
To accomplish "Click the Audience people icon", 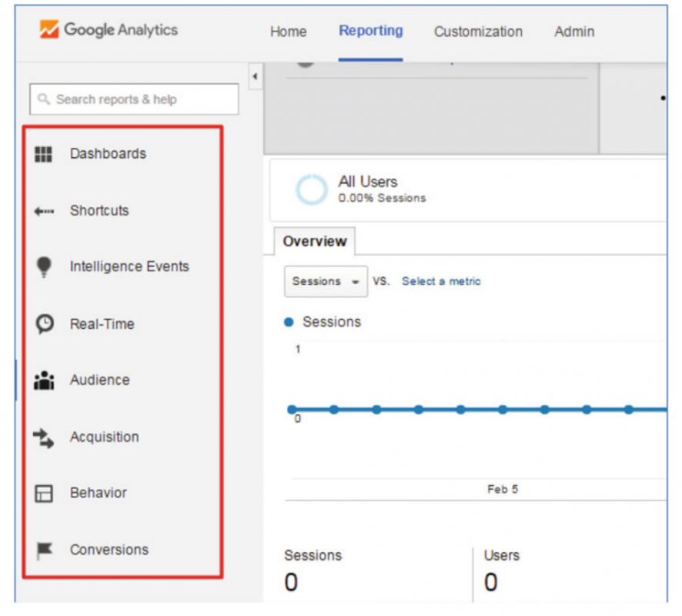I will tap(44, 380).
